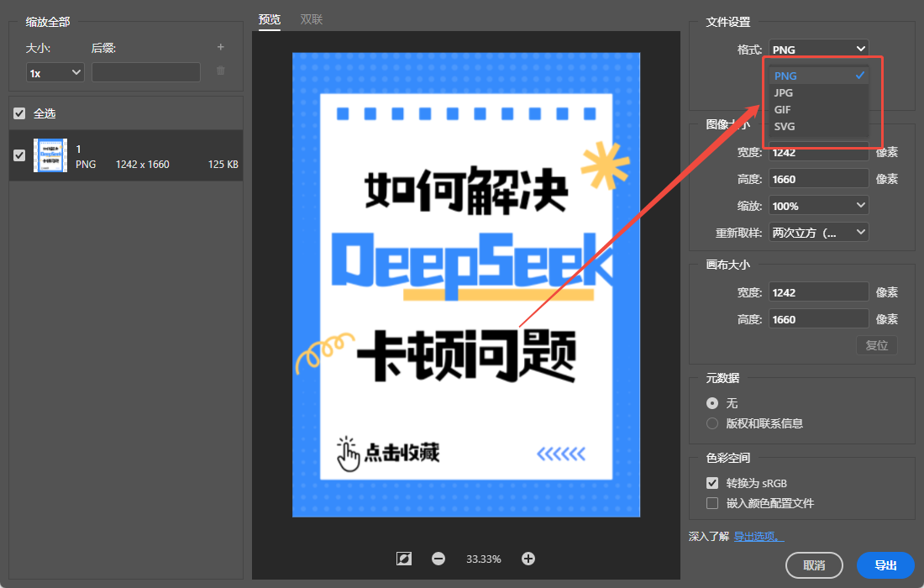Switch to the 预览 tab
The image size is (924, 588).
(x=270, y=19)
